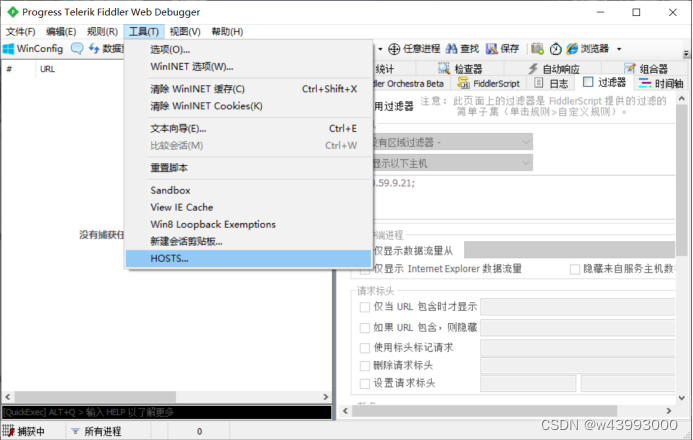Click the capturing status icon in status bar
The width and height of the screenshot is (693, 440).
[8, 431]
